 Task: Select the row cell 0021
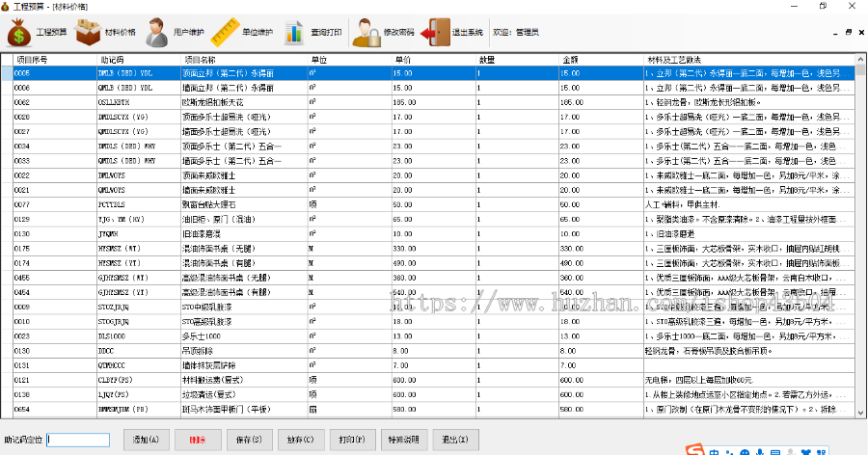click(55, 190)
